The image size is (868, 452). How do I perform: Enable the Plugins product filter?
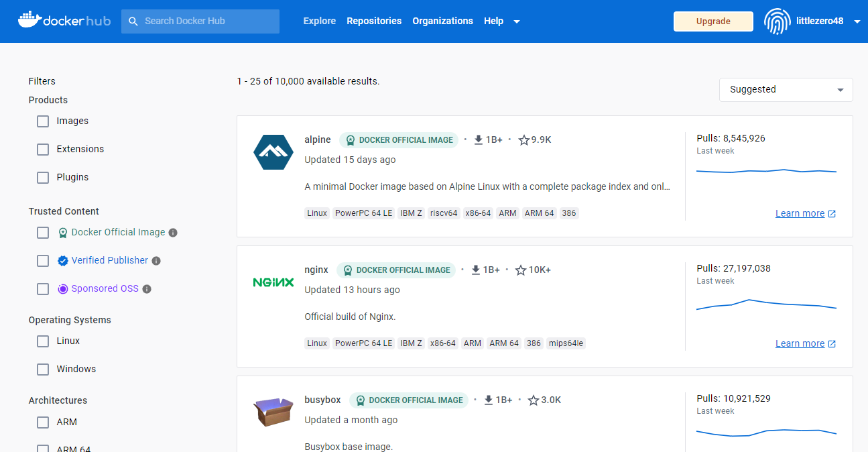pos(43,178)
